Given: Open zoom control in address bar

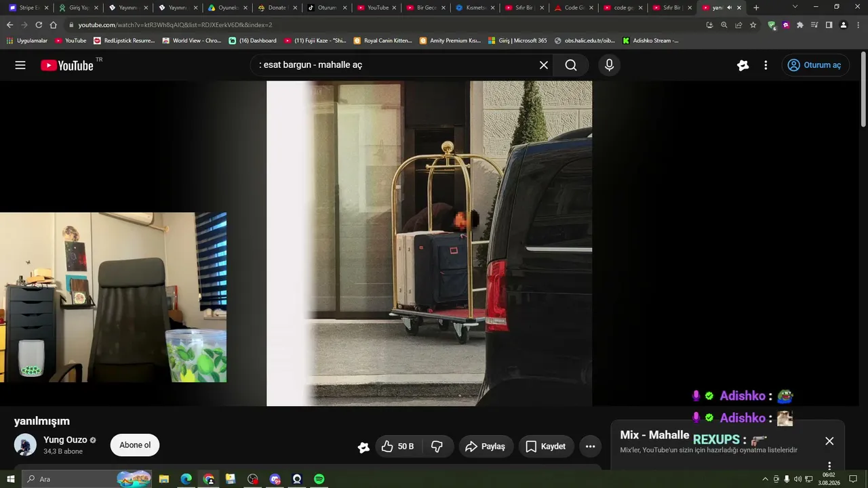Looking at the screenshot, I should point(724,25).
